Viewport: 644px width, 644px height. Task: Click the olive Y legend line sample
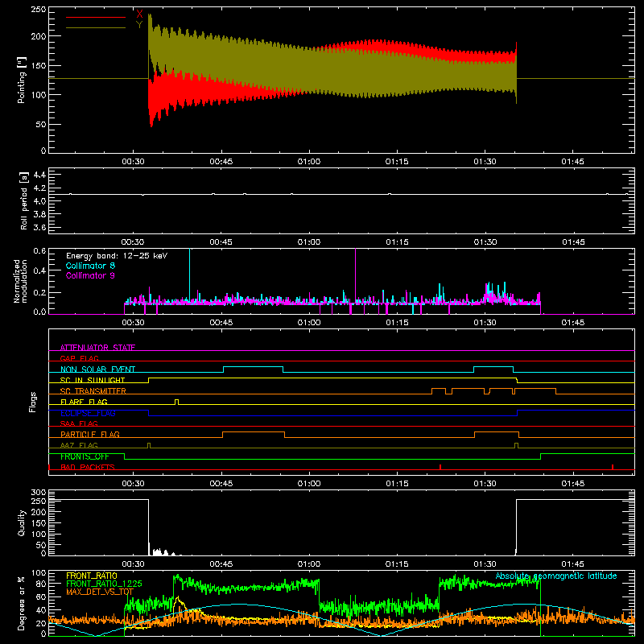96,28
